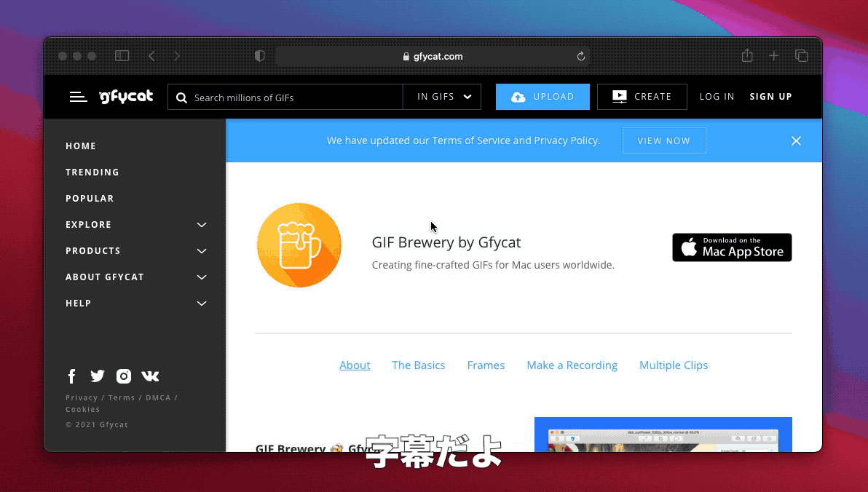This screenshot has height=492, width=868.
Task: Open Gfycat's Twitter page via bird icon
Action: [98, 376]
